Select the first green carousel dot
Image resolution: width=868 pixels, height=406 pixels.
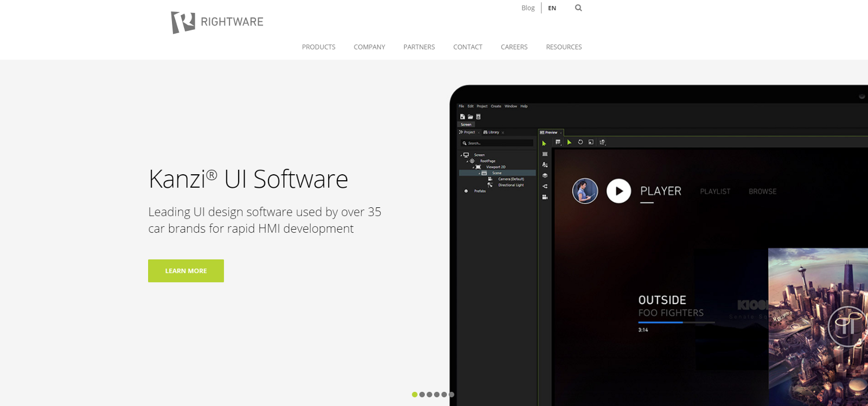pos(414,395)
